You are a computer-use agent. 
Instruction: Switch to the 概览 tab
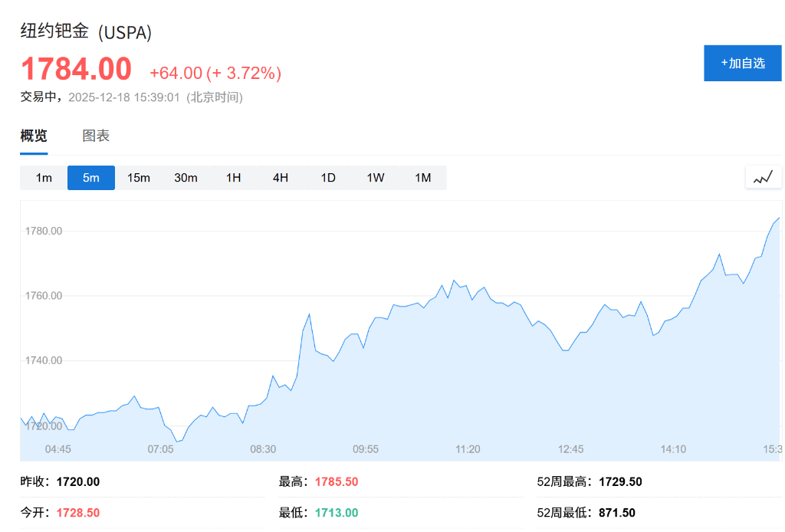34,136
